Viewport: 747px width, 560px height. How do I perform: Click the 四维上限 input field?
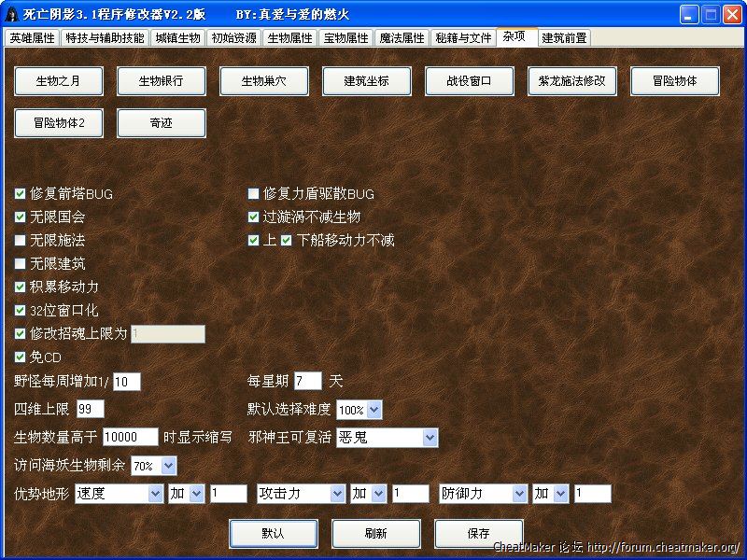click(90, 409)
